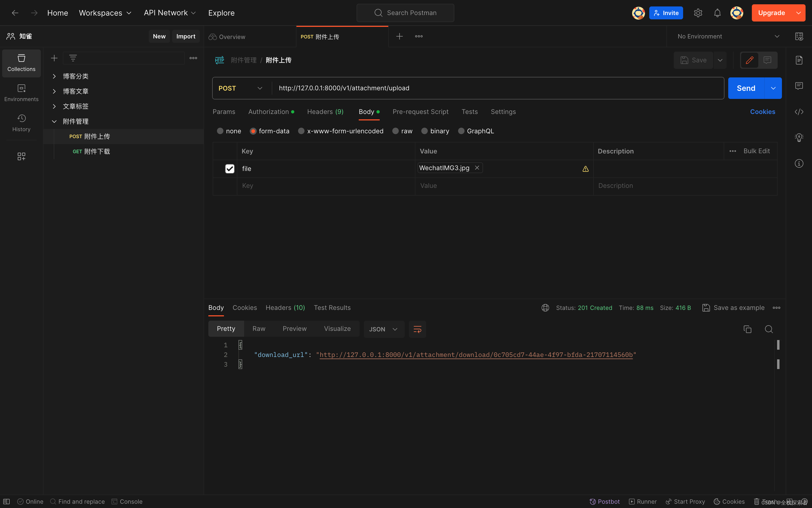Open the documentation icon in right sidebar
The image size is (812, 508).
[799, 60]
